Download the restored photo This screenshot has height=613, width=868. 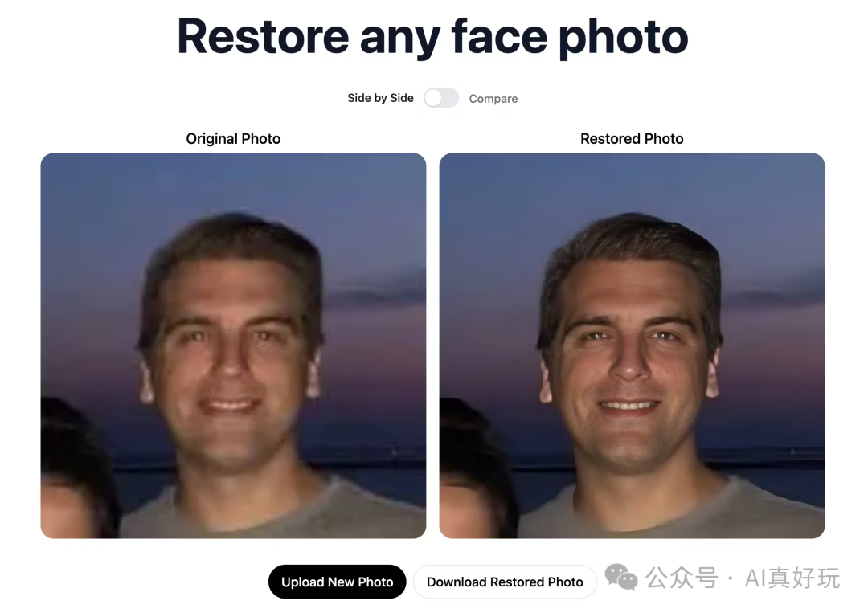(x=505, y=582)
